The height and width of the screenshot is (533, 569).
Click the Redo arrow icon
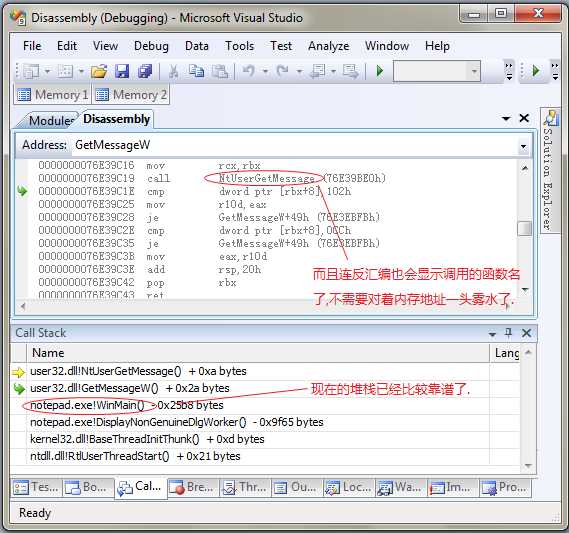pyautogui.click(x=283, y=70)
